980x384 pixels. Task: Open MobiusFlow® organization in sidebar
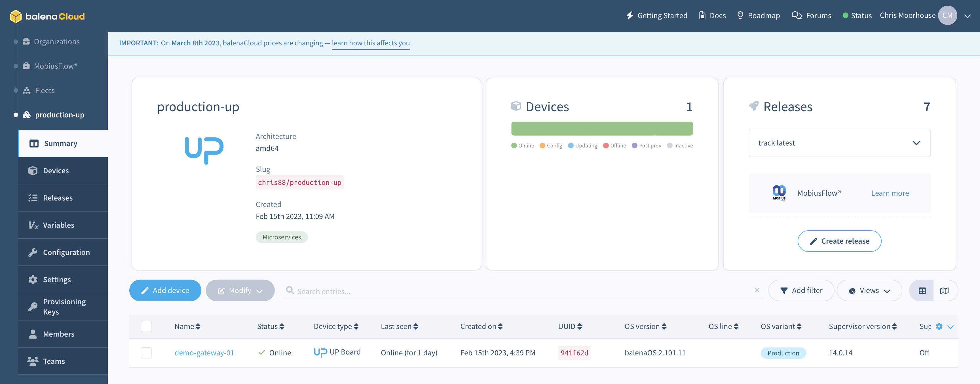coord(50,66)
